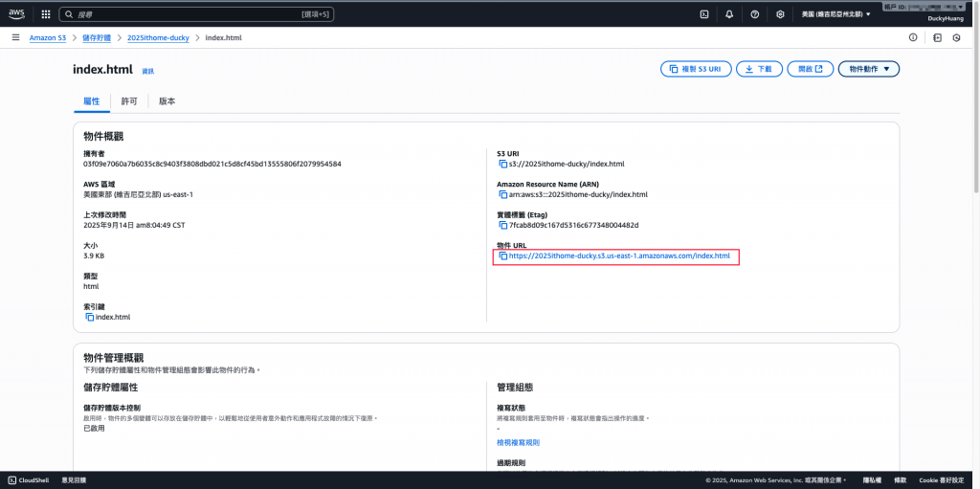The width and height of the screenshot is (980, 489).
Task: Open CloudShell from the footer
Action: [30, 480]
